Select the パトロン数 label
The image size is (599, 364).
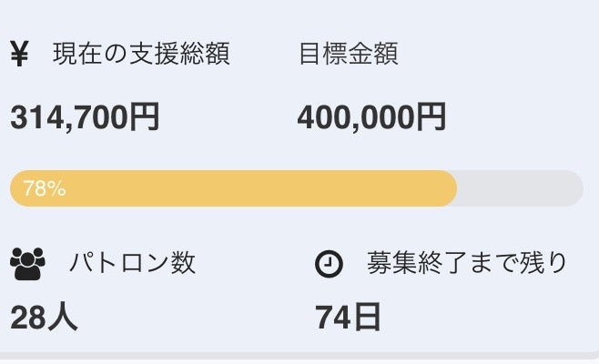coord(132,264)
